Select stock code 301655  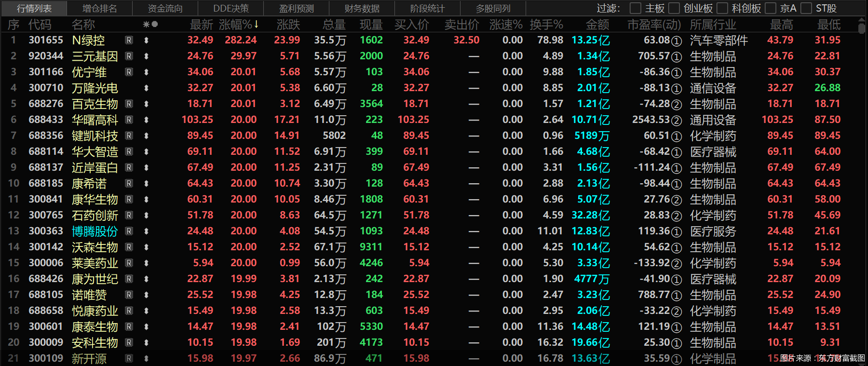coord(46,41)
